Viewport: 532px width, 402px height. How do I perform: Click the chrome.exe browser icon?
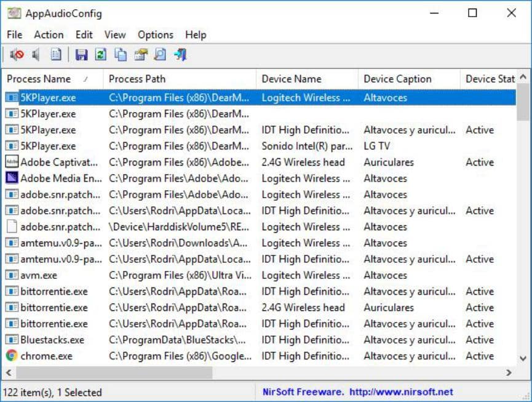[x=12, y=356]
